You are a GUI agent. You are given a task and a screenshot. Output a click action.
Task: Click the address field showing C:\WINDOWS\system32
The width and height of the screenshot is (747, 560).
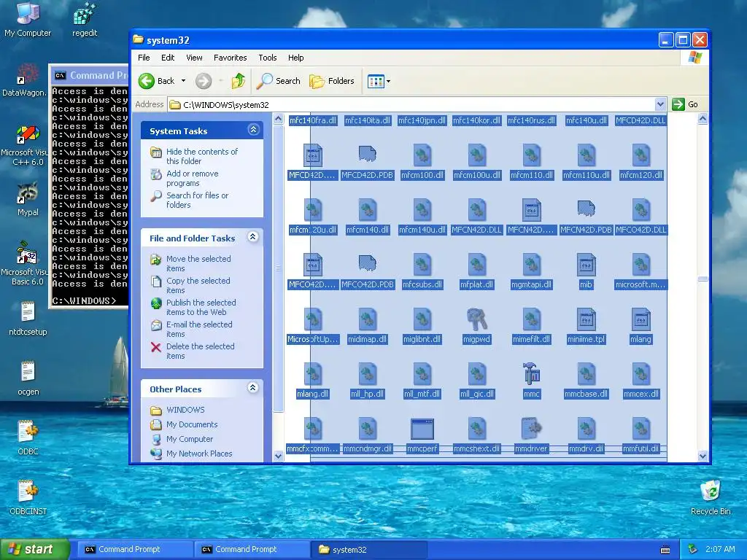(x=412, y=105)
